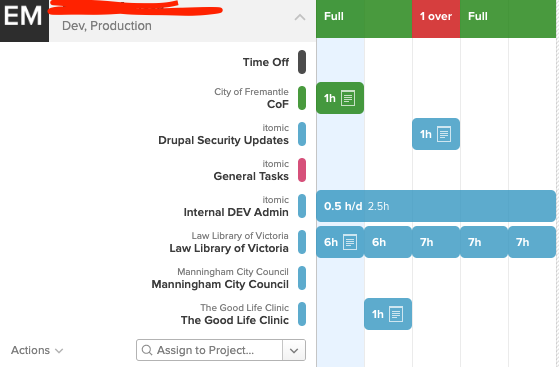Select the last Law Library 7h block
Viewport: 559px width, 367px height.
pos(532,242)
